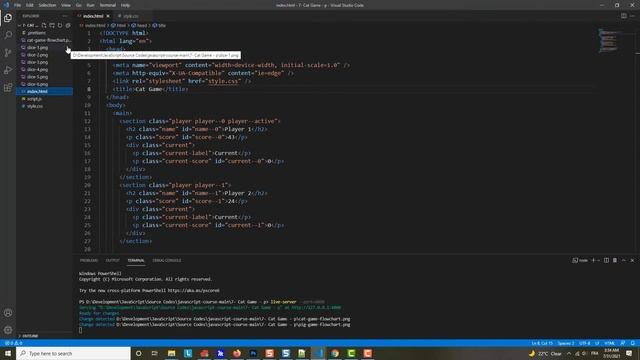Open the Windows Start menu
The height and width of the screenshot is (360, 640).
(8, 353)
